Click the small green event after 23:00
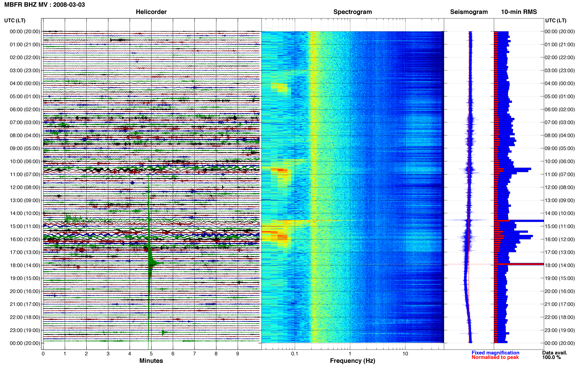The width and height of the screenshot is (588, 368). [x=164, y=332]
